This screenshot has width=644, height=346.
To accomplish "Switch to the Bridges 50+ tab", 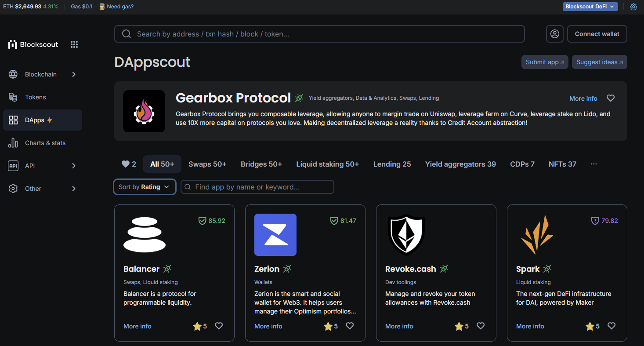I will [x=261, y=164].
